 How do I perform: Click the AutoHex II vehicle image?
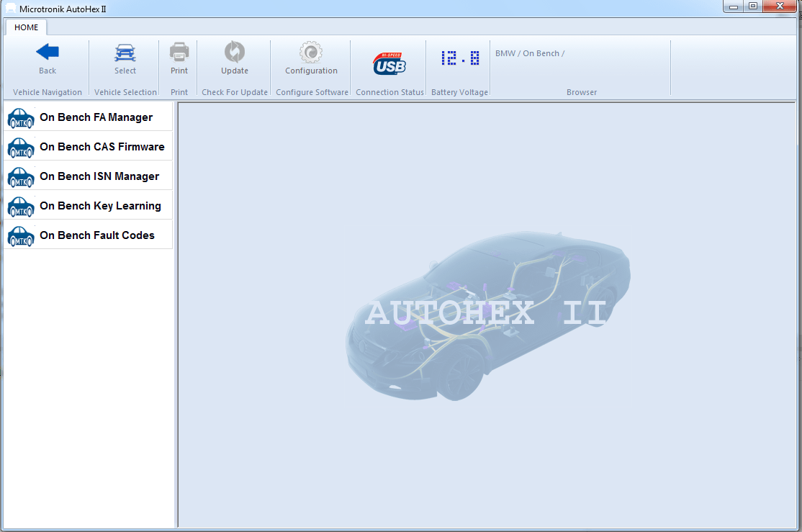pos(490,317)
